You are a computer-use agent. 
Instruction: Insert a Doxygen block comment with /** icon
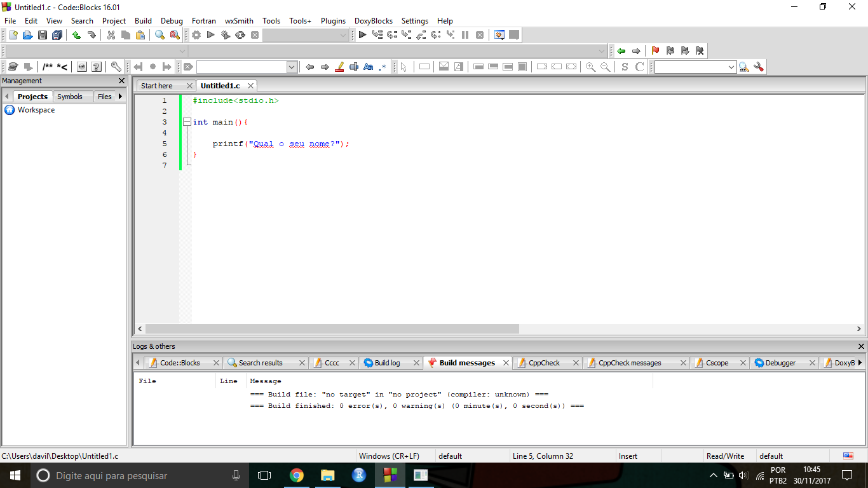[x=48, y=67]
